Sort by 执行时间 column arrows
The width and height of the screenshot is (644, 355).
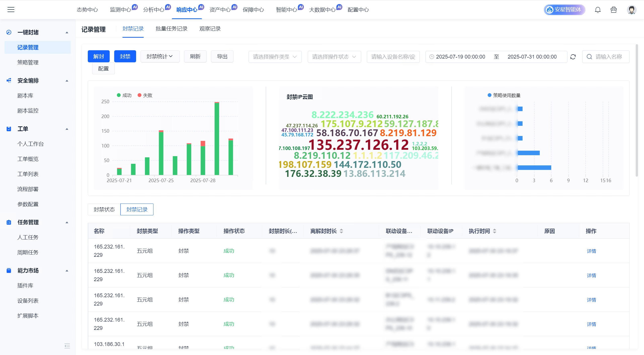click(495, 231)
